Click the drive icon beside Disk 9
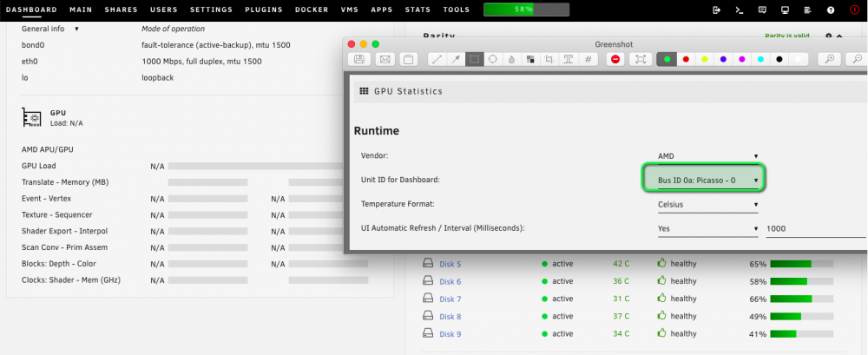868x355 pixels. click(x=428, y=333)
